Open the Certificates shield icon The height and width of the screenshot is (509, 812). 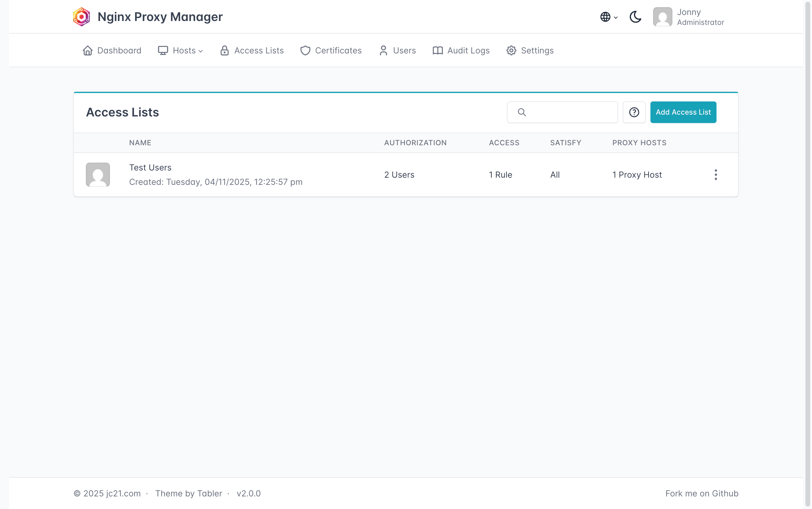305,50
